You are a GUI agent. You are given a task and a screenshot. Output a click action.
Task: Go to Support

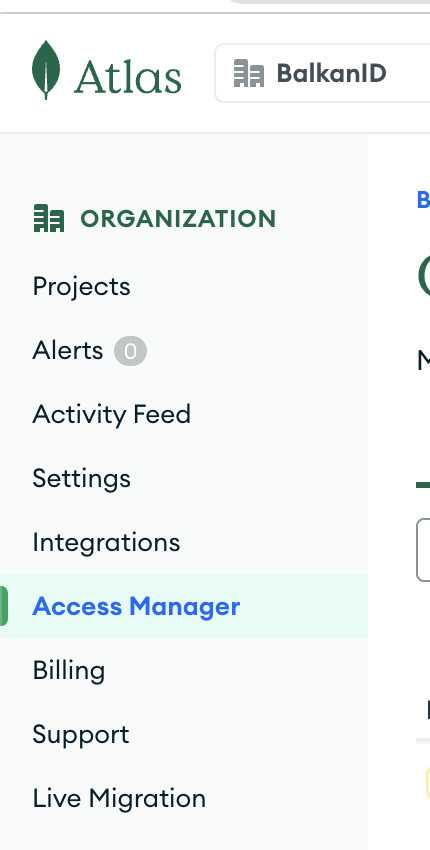click(81, 735)
